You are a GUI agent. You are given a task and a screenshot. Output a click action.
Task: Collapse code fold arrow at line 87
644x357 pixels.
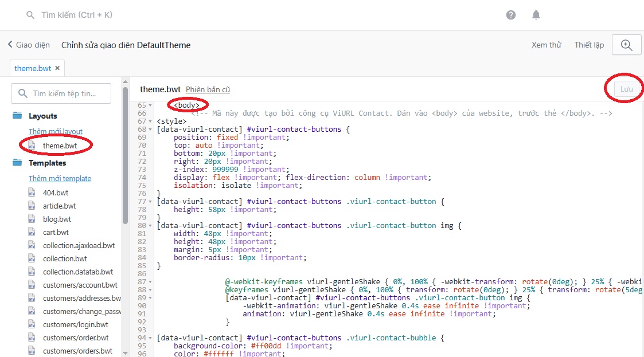[x=150, y=282]
